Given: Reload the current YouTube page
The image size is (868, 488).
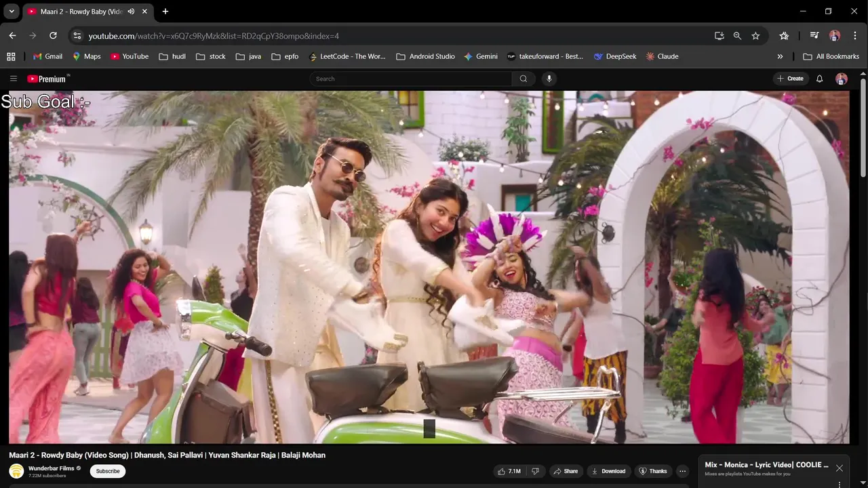Looking at the screenshot, I should click(53, 36).
